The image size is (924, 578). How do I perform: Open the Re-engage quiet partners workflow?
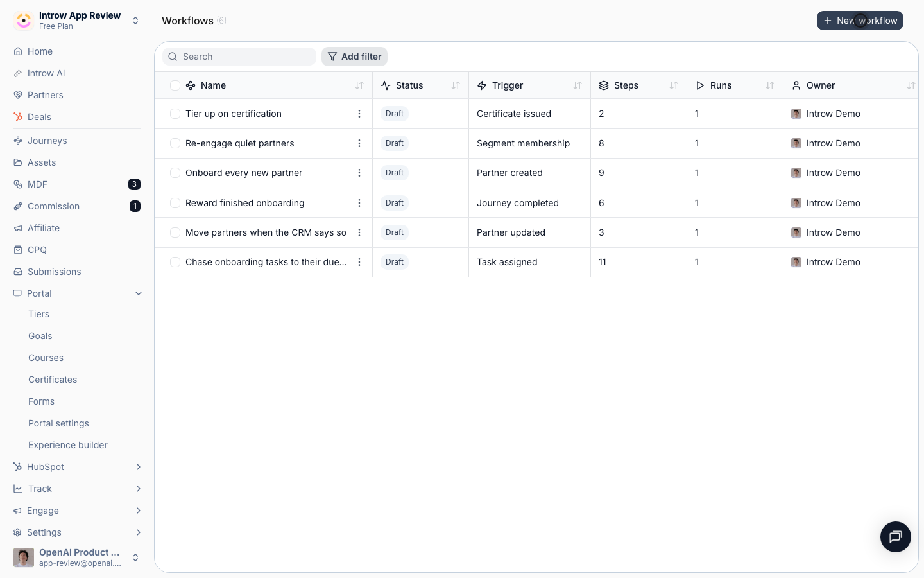[240, 143]
